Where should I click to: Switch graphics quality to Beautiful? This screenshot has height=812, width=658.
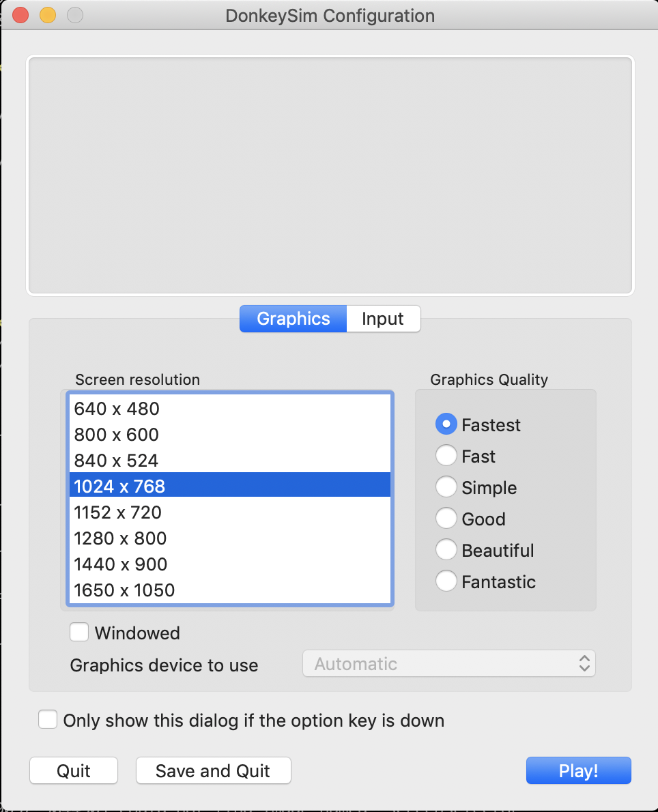446,550
